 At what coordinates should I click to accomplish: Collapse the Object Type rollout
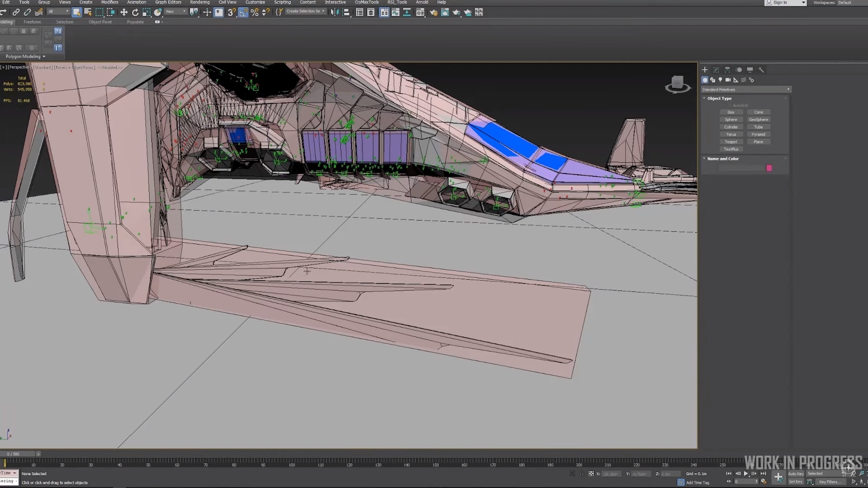click(x=719, y=98)
